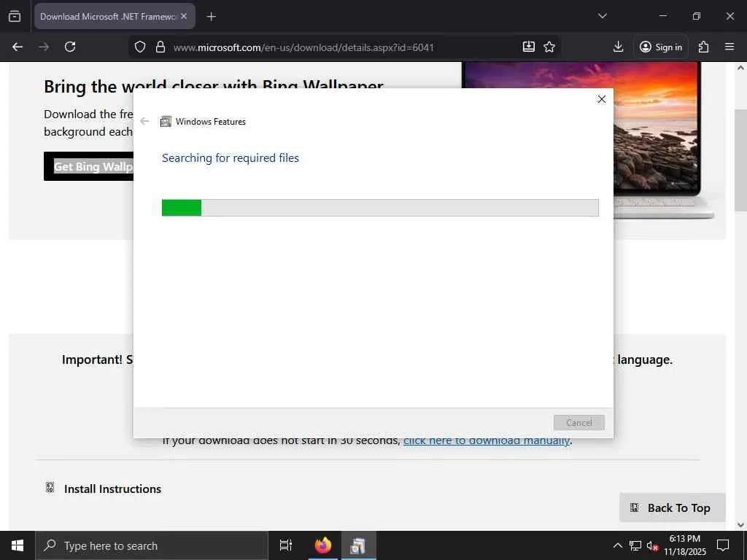747x560 pixels.
Task: Go back to the previous page
Action: (x=18, y=47)
